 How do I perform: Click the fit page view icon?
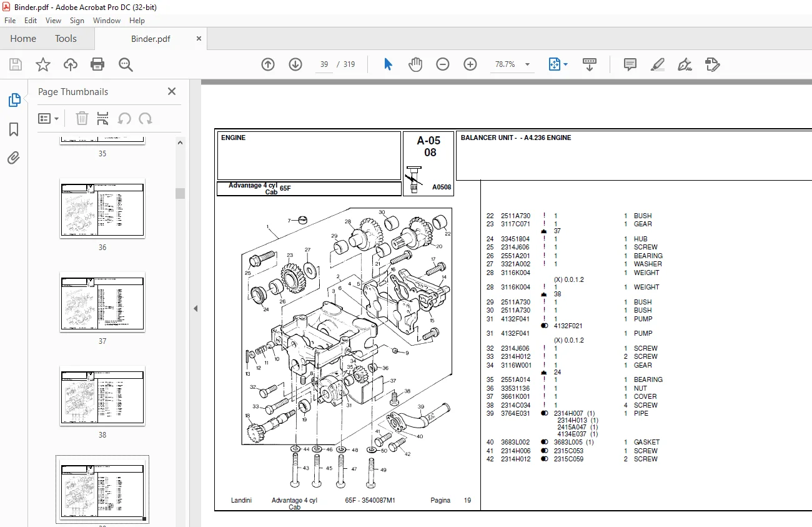coord(554,64)
